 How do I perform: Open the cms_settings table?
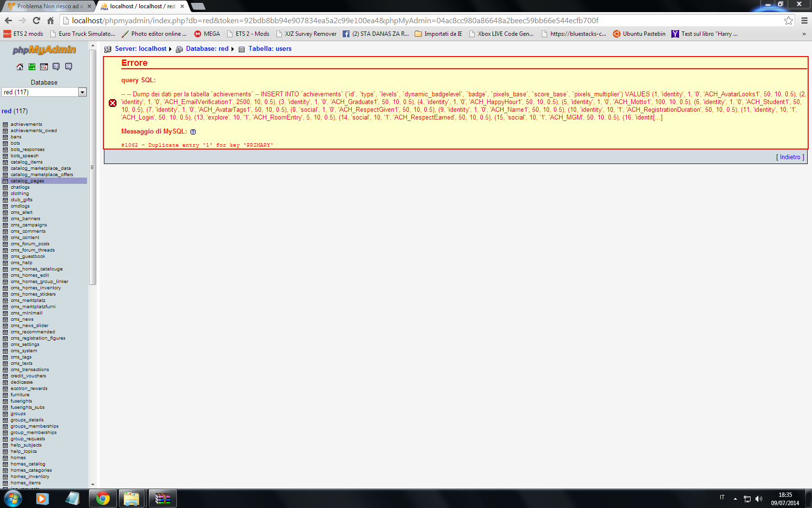[25, 344]
